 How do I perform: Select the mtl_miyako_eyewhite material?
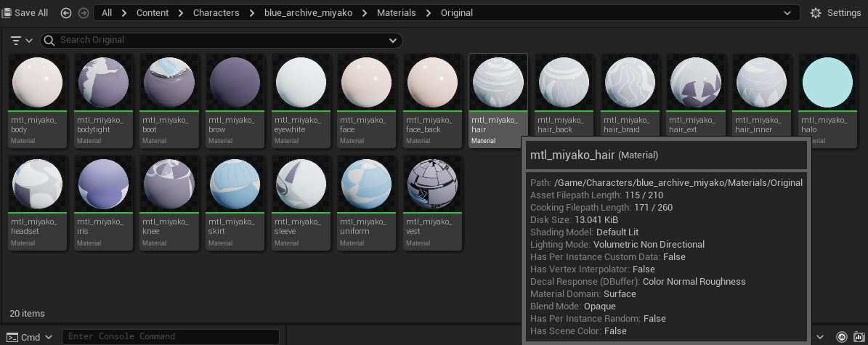[301, 101]
